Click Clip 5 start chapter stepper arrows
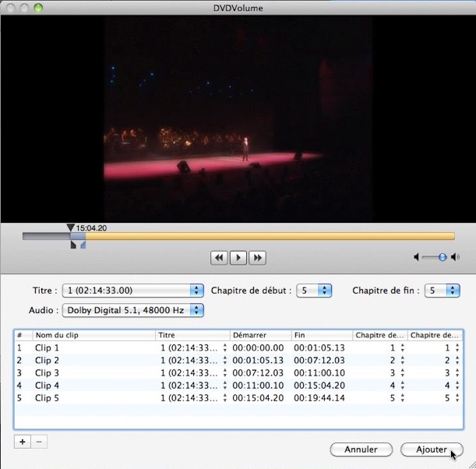The image size is (476, 469). [403, 398]
